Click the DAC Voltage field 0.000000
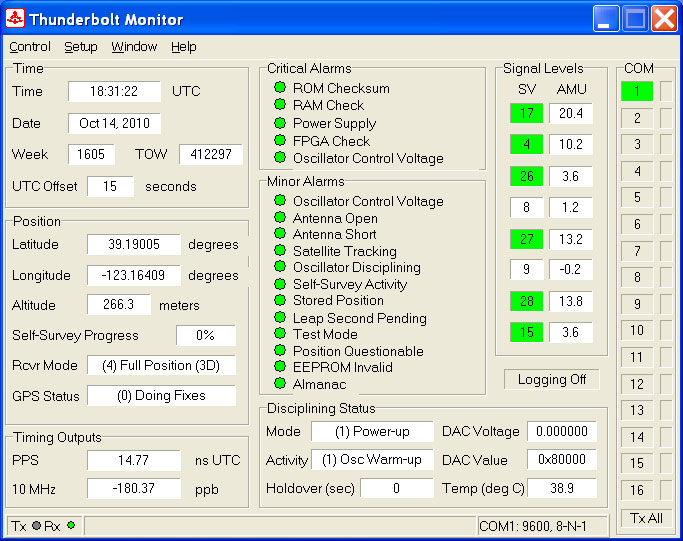 562,431
